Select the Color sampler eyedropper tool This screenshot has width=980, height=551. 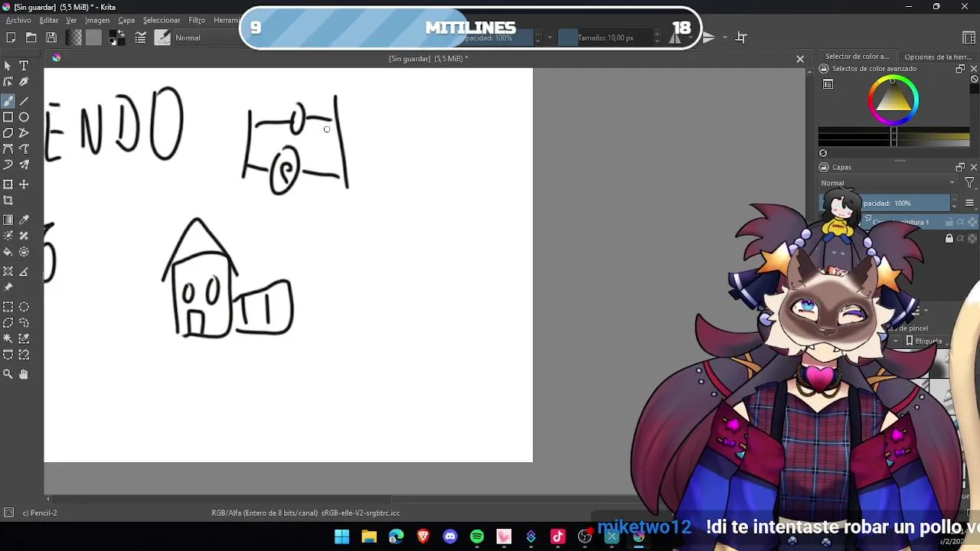(24, 220)
